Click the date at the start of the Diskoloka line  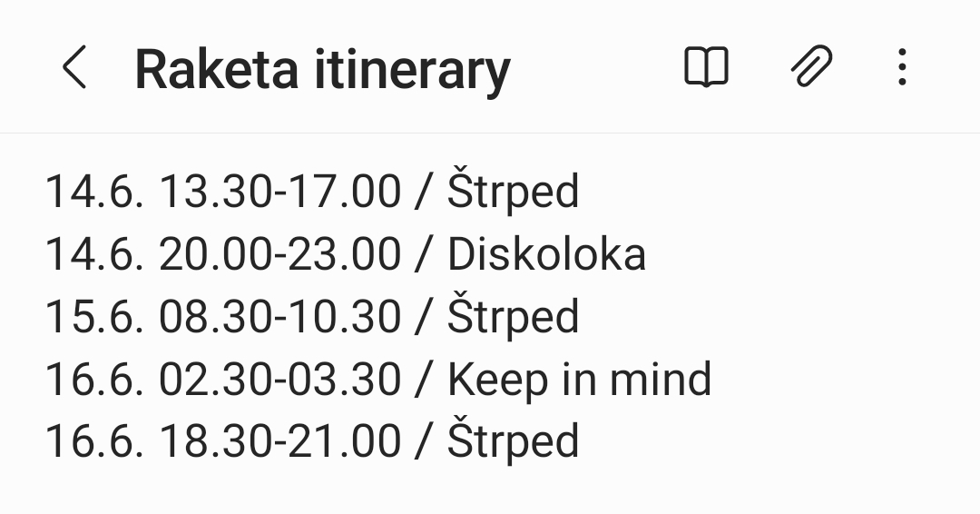tap(94, 255)
